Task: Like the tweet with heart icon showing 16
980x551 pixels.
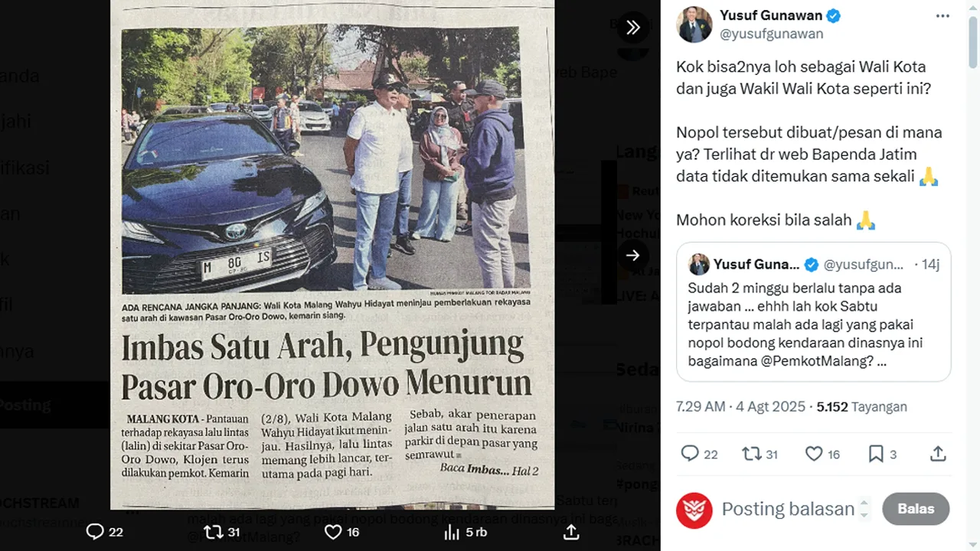Action: (823, 454)
